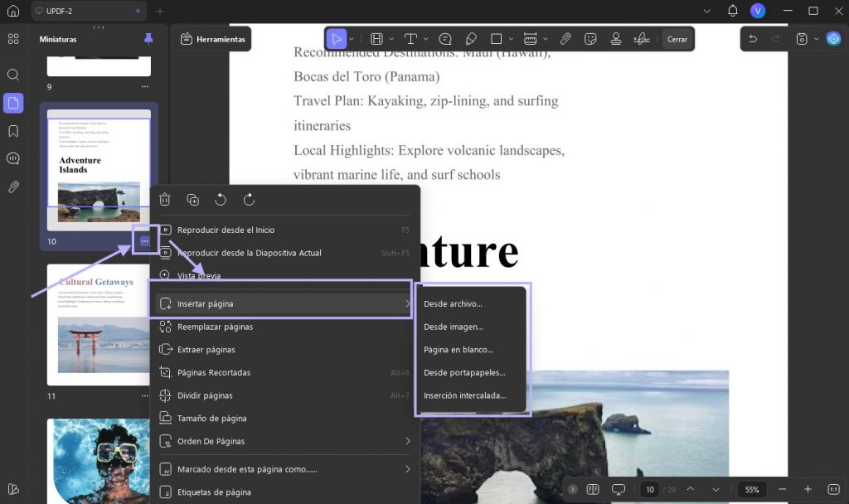Open the user avatar V account
The image size is (849, 504).
click(758, 11)
